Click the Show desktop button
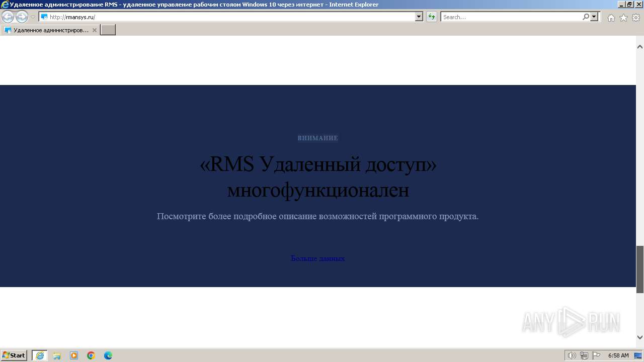 [638, 355]
